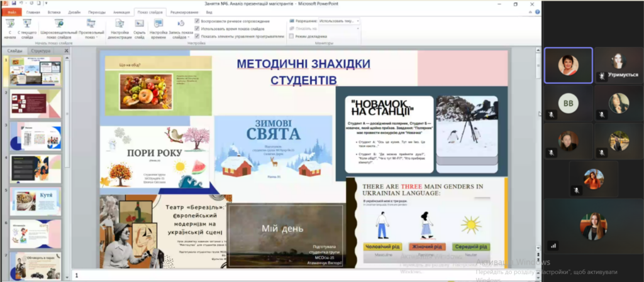The image size is (644, 282).
Task: Select the Театр Березіль image
Action: coord(165,231)
